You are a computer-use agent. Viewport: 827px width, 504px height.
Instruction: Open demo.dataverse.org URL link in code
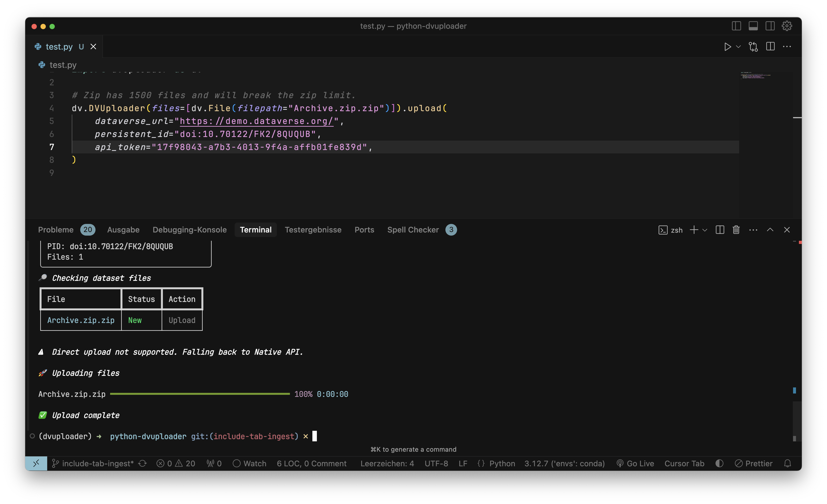coord(256,121)
